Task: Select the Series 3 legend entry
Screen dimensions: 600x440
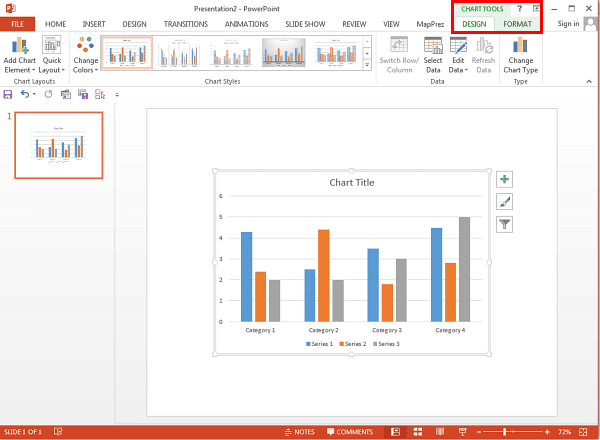Action: [x=386, y=344]
